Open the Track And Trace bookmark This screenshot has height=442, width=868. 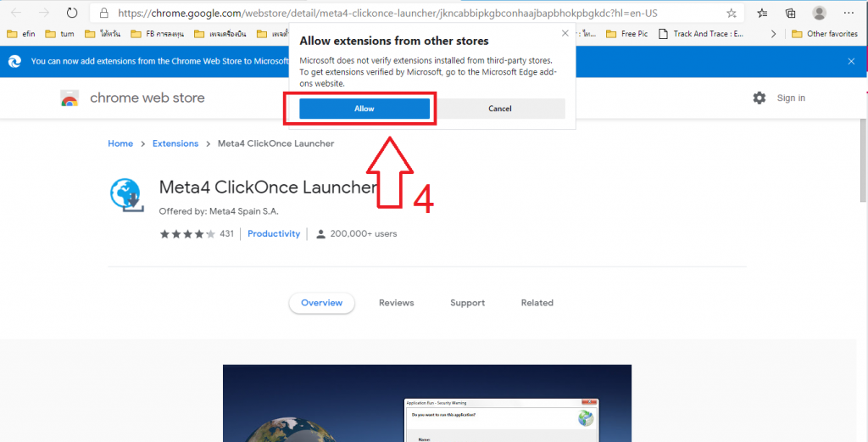(x=701, y=34)
